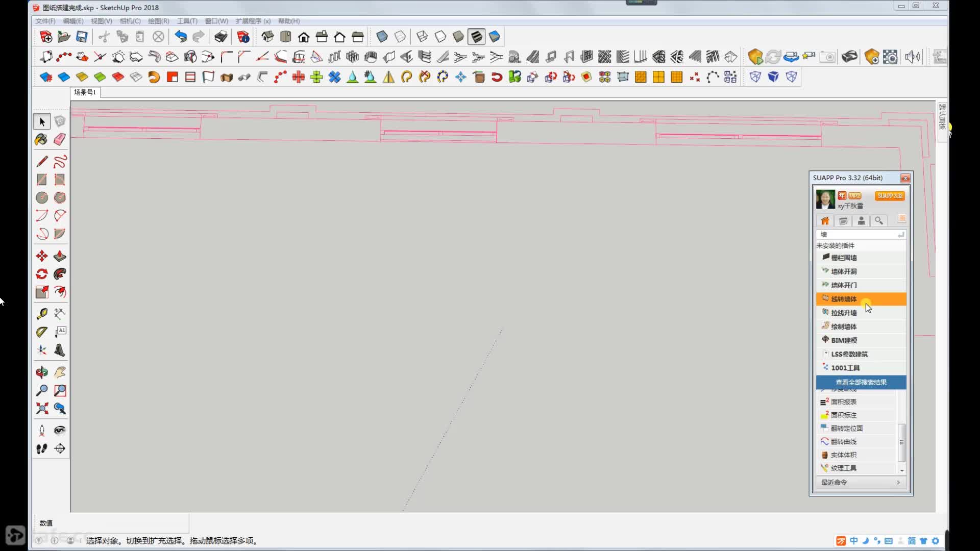980x551 pixels.
Task: Open the 相机(C) menu
Action: pyautogui.click(x=130, y=21)
